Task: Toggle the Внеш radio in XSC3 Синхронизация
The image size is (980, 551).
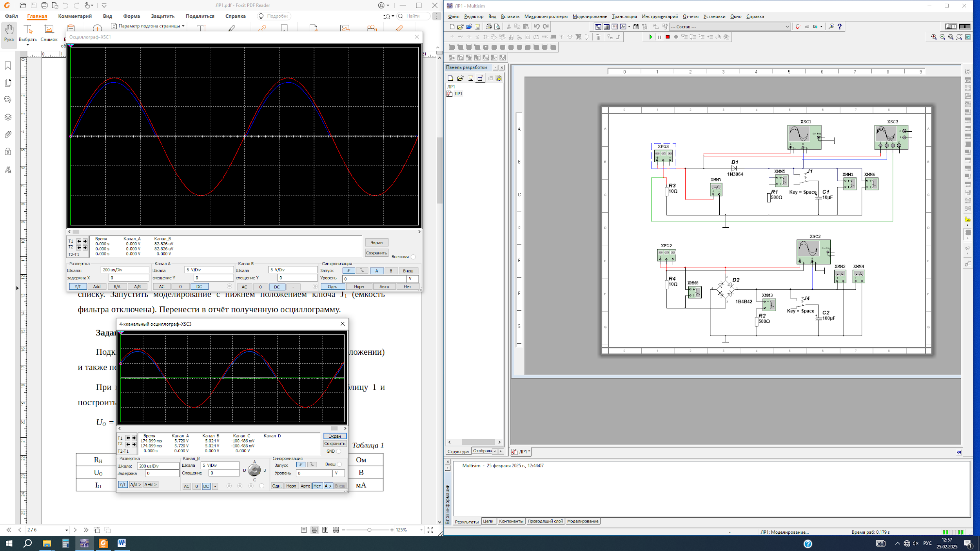Action: point(339,464)
